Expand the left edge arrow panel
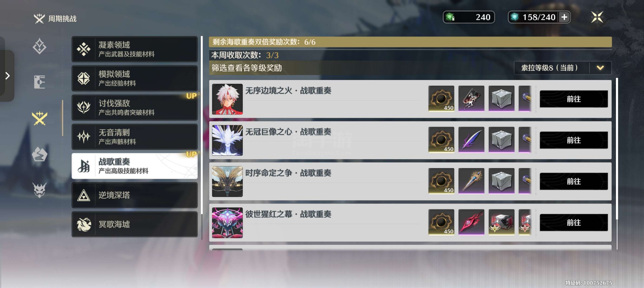644x288 pixels. 7,76
